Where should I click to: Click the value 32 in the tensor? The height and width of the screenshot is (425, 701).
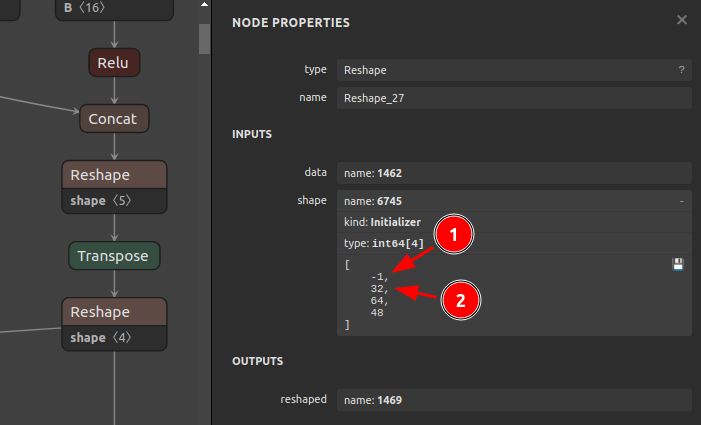pos(380,289)
